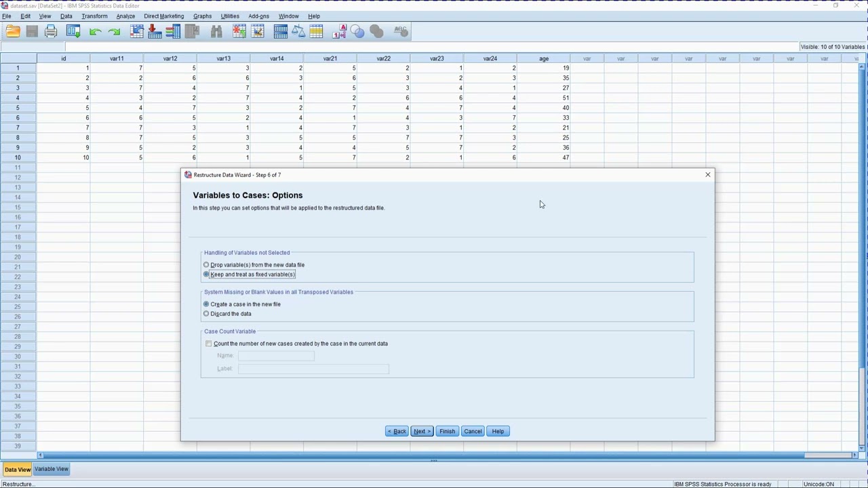Open the Recall recent dialogs icon
This screenshot has width=868, height=488.
[73, 31]
